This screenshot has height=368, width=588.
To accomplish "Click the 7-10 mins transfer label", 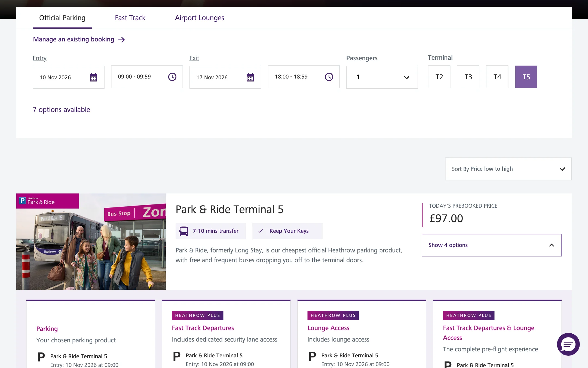I will (216, 231).
